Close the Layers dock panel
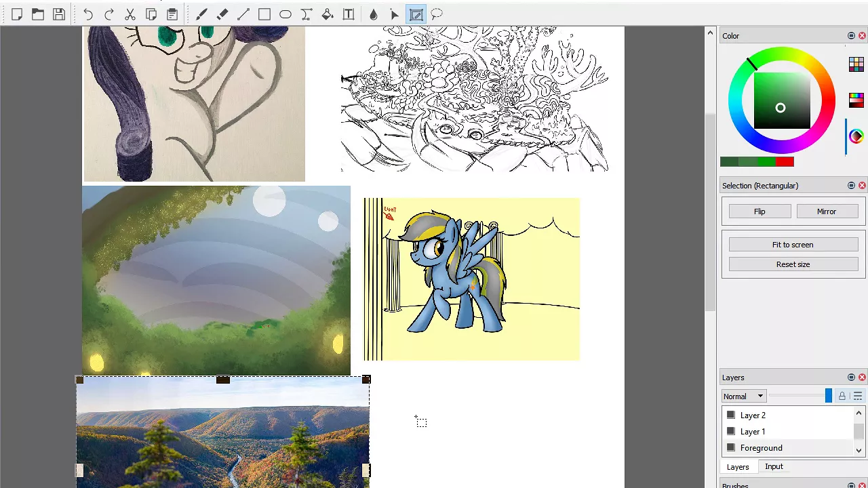The height and width of the screenshot is (488, 868). point(862,378)
